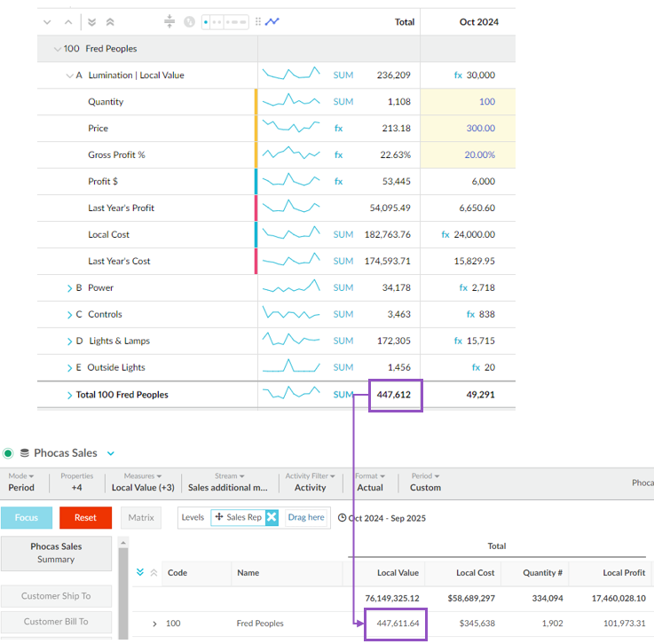The image size is (654, 644).
Task: Click the expand all rows icon beside Code
Action: coord(140,573)
